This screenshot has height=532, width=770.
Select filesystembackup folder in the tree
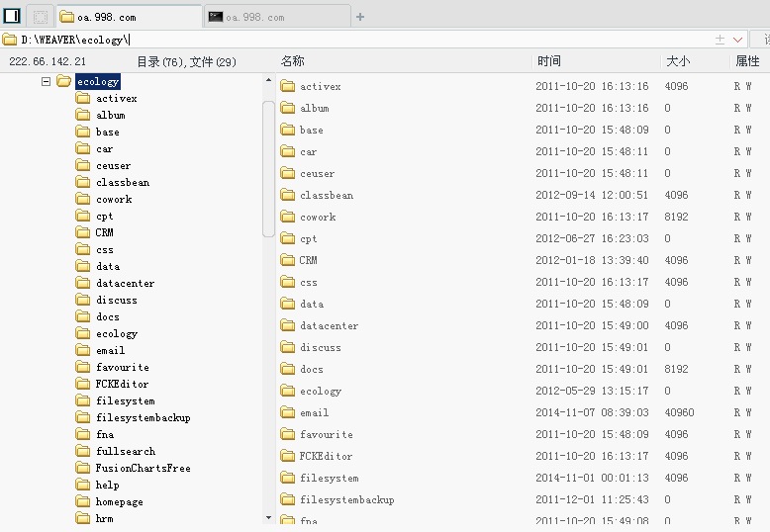pyautogui.click(x=144, y=417)
